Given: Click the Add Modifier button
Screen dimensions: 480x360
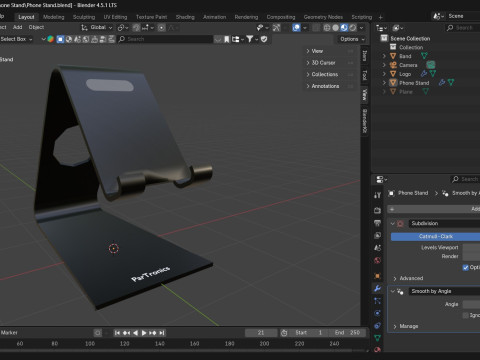Looking at the screenshot, I should pos(434,209).
